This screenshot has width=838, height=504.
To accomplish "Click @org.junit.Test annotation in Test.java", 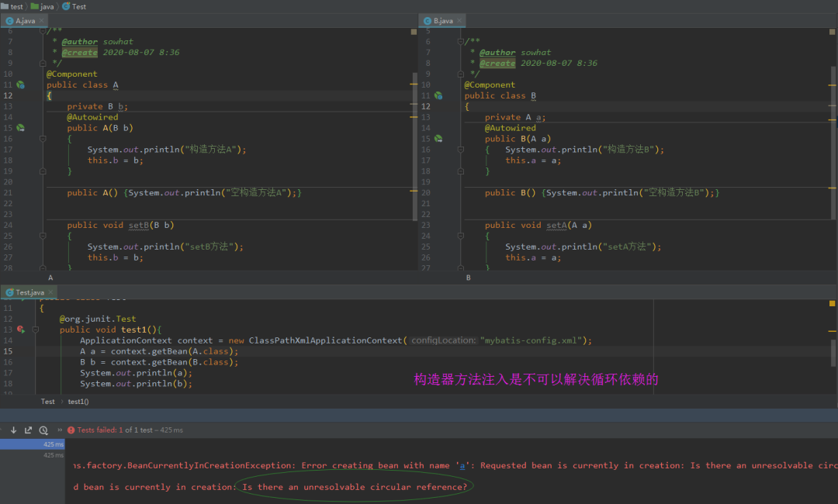I will (x=98, y=319).
